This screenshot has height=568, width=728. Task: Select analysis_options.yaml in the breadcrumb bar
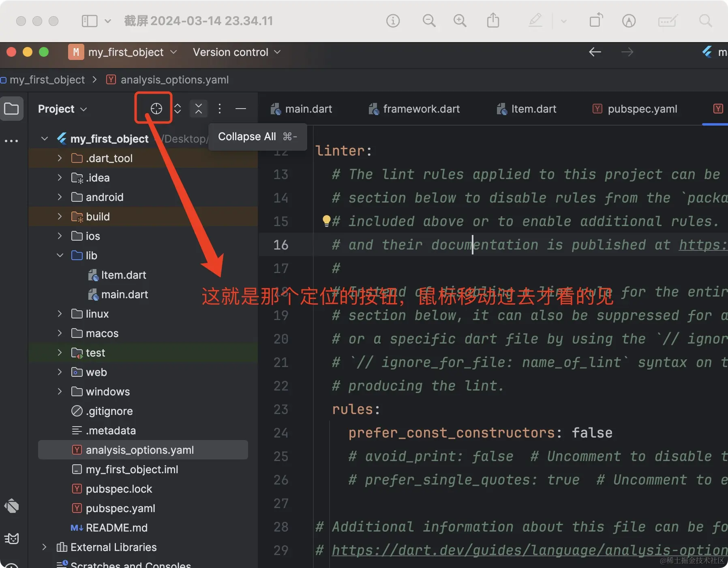(175, 80)
